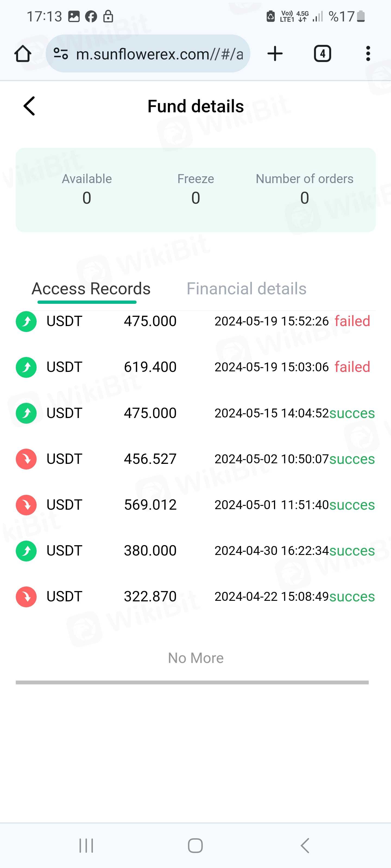Viewport: 391px width, 868px height.
Task: Open a new browser tab
Action: [275, 54]
